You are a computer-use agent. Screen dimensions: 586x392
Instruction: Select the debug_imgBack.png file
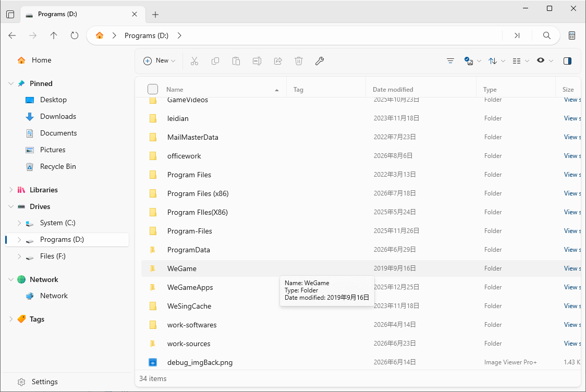click(200, 362)
